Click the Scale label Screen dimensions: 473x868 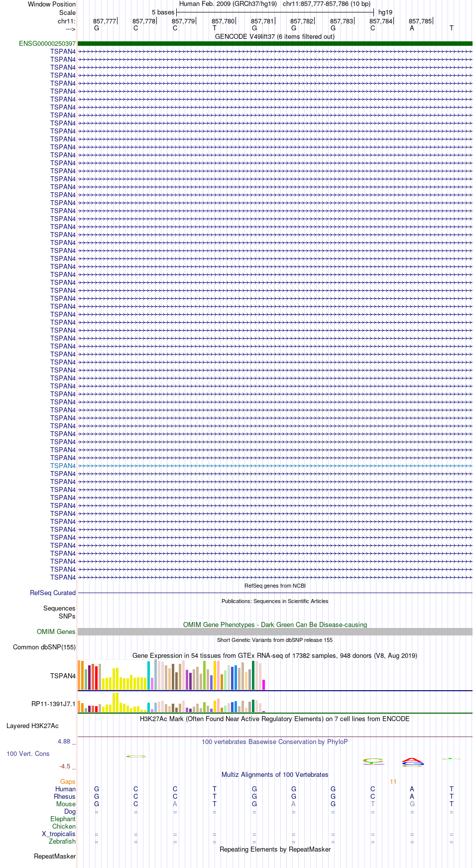click(x=67, y=13)
